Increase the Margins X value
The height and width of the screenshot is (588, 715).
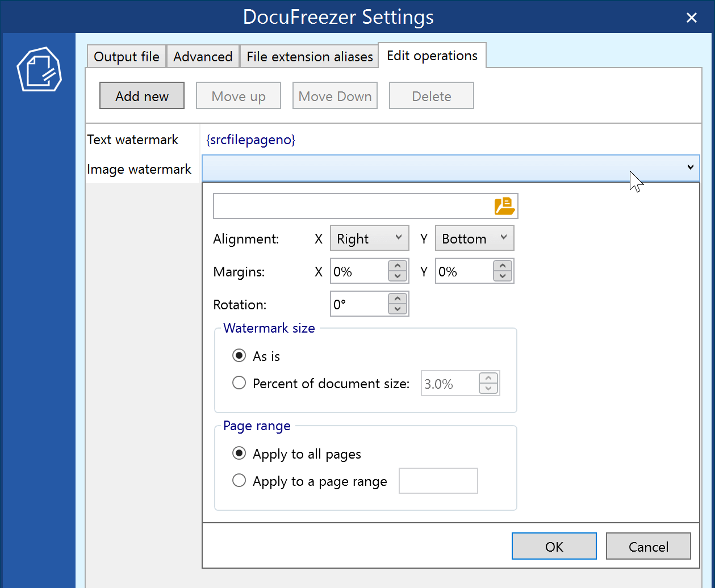(398, 266)
